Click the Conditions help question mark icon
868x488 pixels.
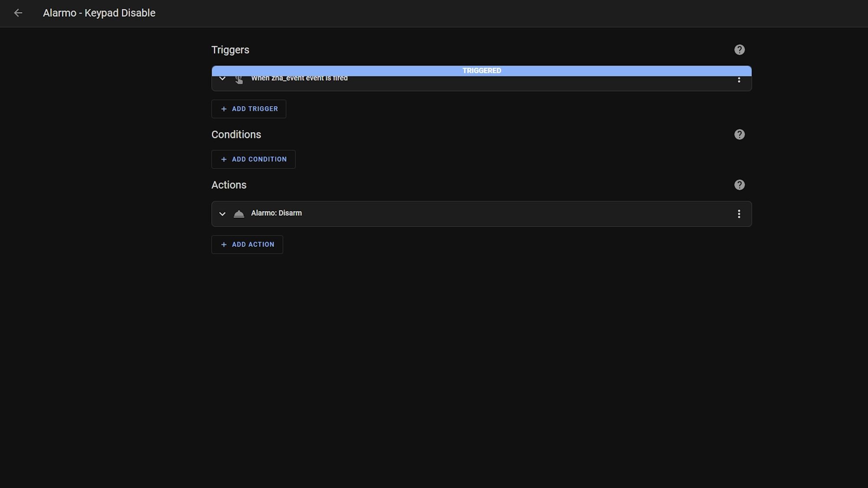[x=739, y=134]
